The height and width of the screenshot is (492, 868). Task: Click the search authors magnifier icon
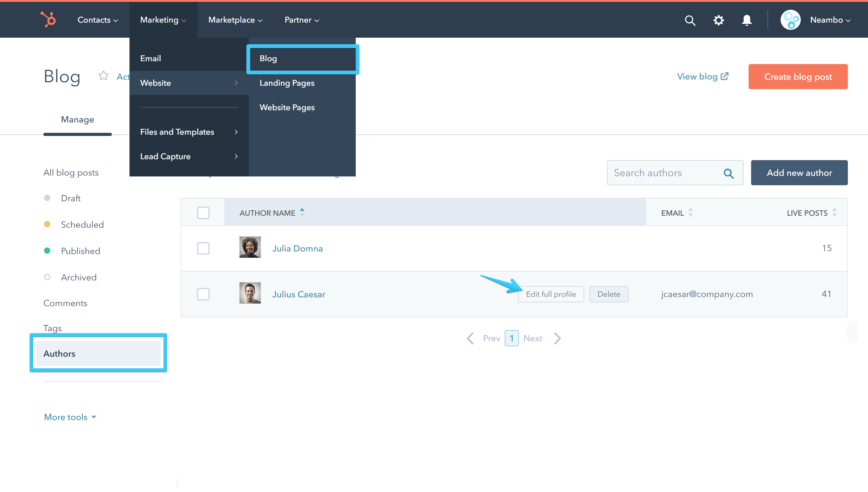point(728,173)
